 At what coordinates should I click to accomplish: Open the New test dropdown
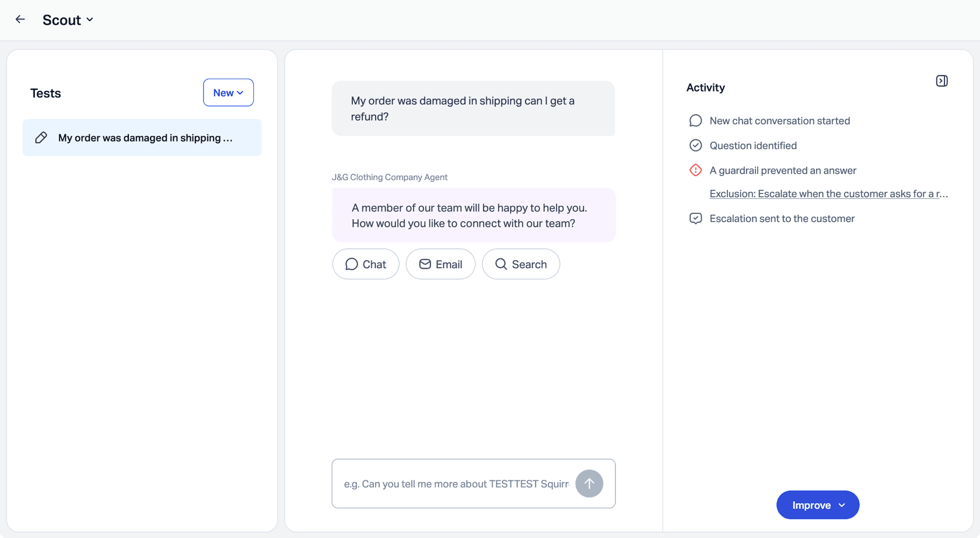click(228, 93)
